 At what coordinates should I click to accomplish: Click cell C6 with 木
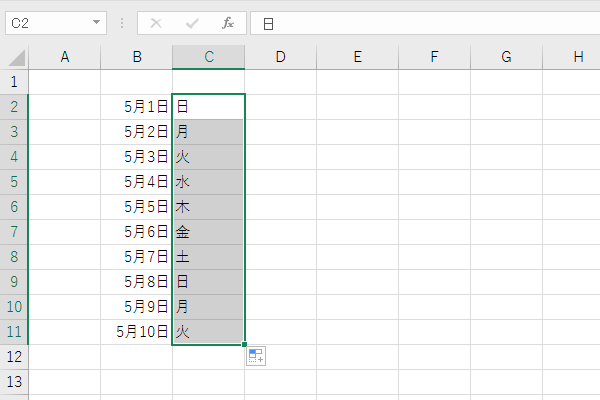click(209, 207)
